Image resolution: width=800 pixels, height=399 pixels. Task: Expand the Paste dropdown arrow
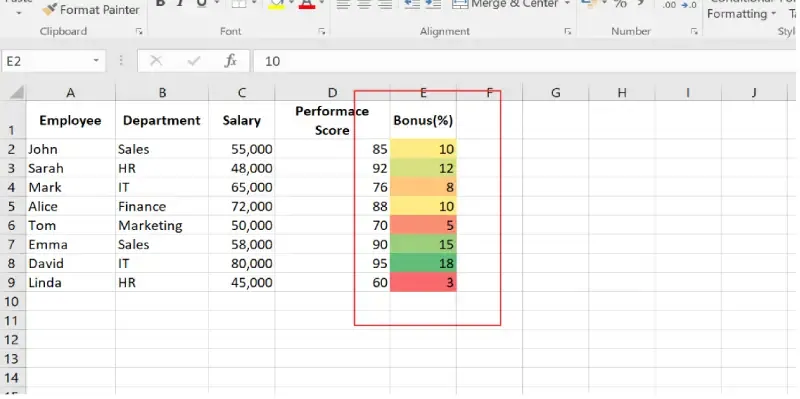click(x=19, y=12)
